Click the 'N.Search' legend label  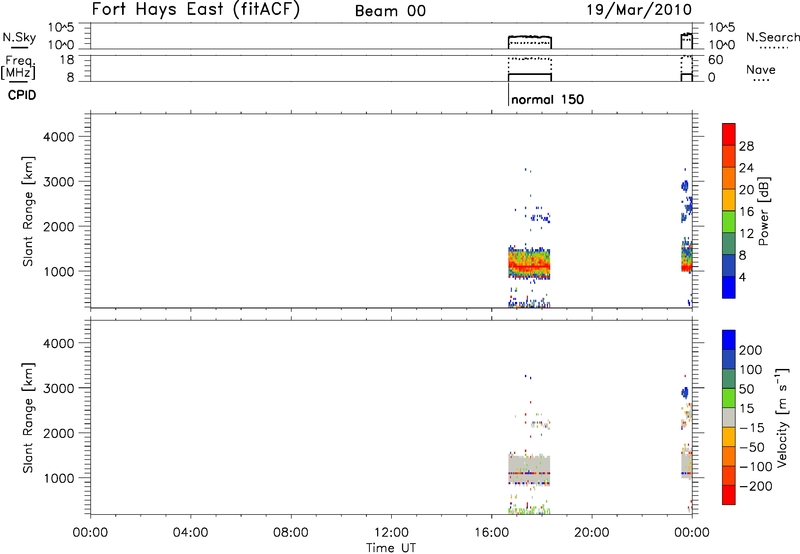click(x=772, y=37)
